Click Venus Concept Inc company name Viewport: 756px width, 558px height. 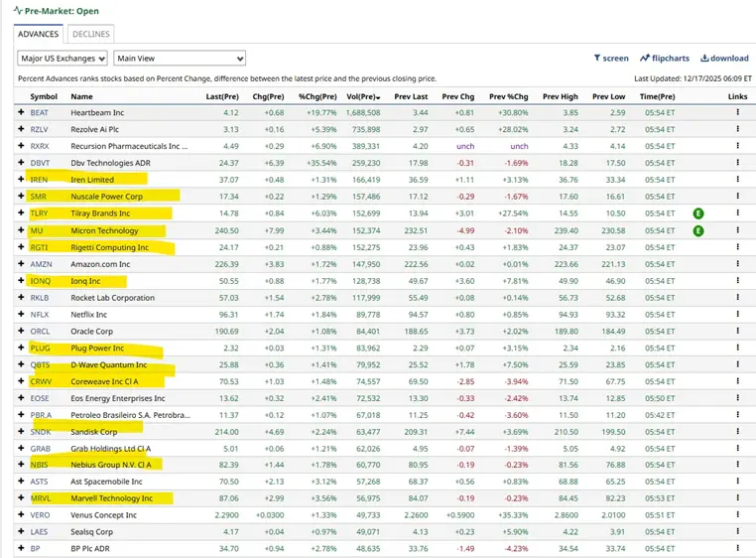103,515
